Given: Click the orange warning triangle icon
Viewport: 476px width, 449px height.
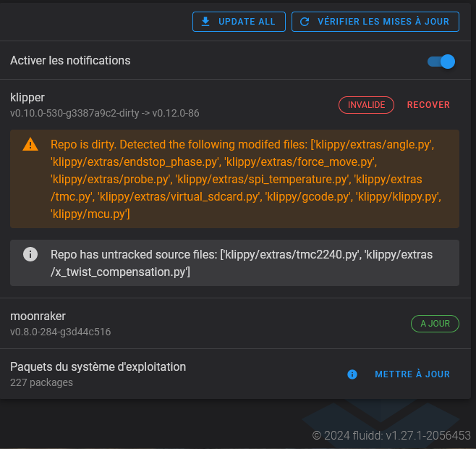Looking at the screenshot, I should tap(30, 144).
